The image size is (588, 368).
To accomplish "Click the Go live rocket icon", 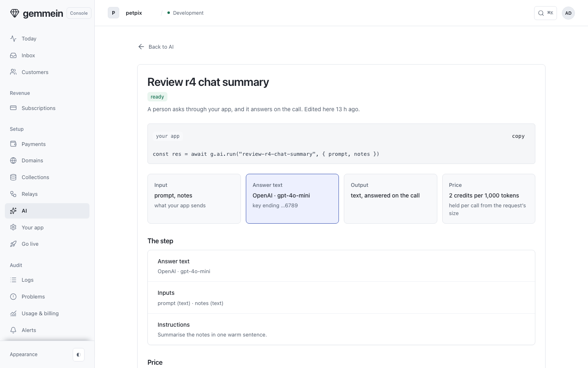I will (x=13, y=244).
